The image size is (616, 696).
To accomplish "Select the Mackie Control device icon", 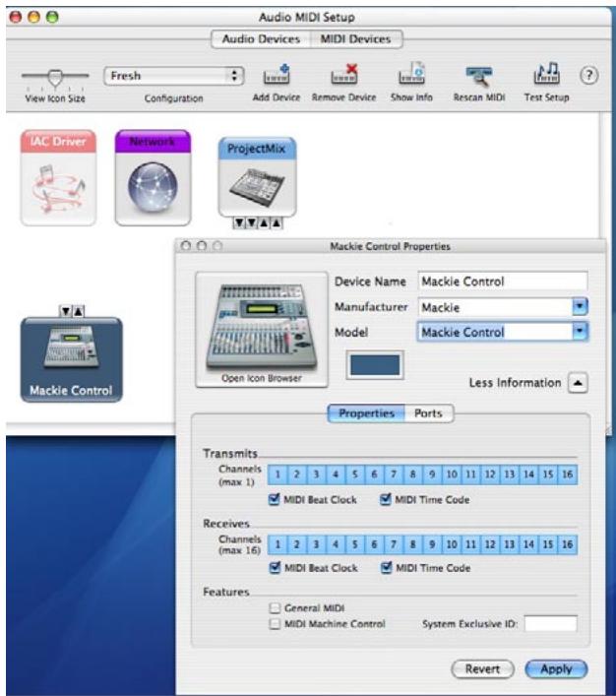I will click(x=72, y=359).
